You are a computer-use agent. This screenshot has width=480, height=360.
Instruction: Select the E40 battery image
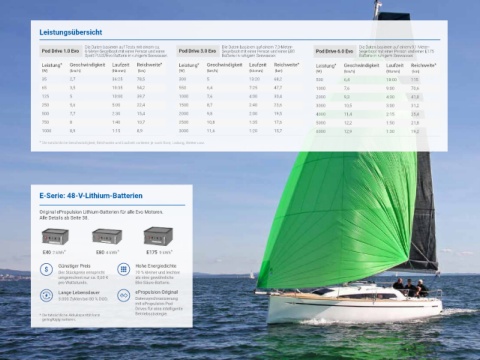55,236
